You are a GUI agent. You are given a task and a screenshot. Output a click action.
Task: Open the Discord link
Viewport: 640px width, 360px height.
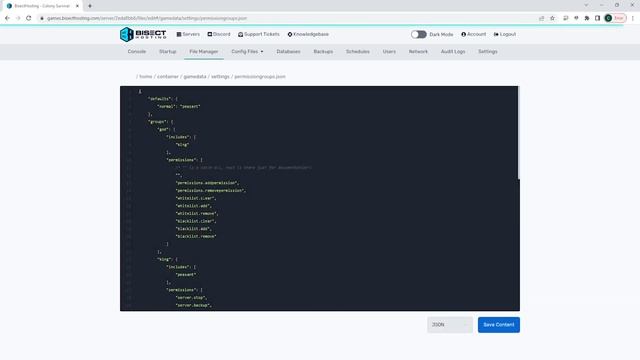coord(219,34)
